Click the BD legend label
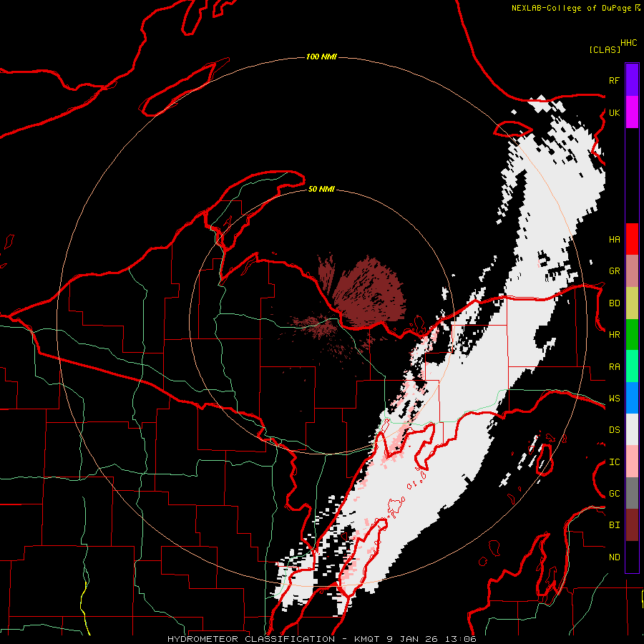Viewport: 644px width, 644px height. pos(614,303)
